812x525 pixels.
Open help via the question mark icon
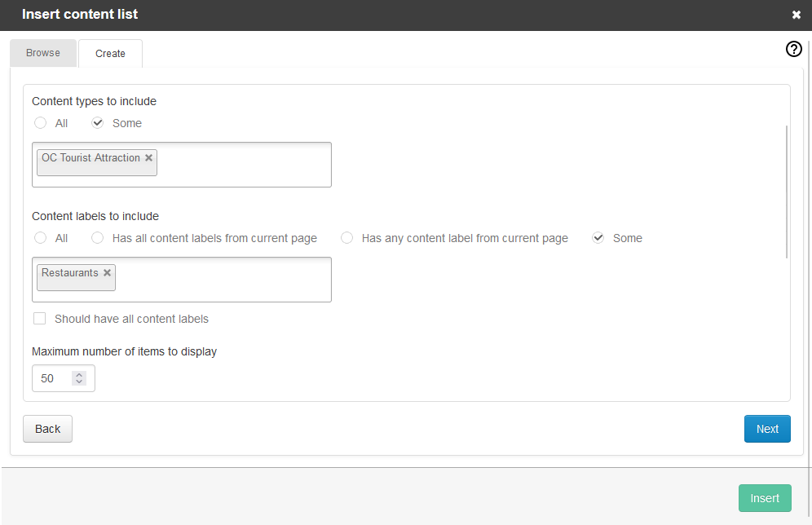coord(793,49)
